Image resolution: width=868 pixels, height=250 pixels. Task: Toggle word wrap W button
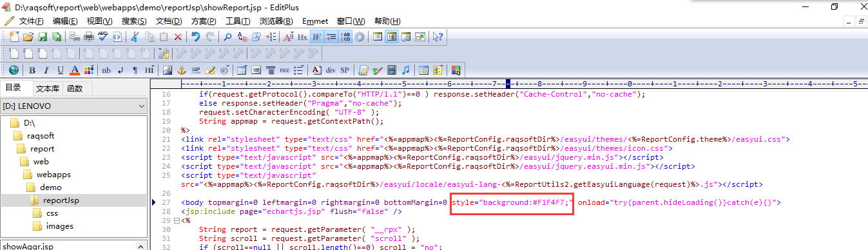[316, 37]
